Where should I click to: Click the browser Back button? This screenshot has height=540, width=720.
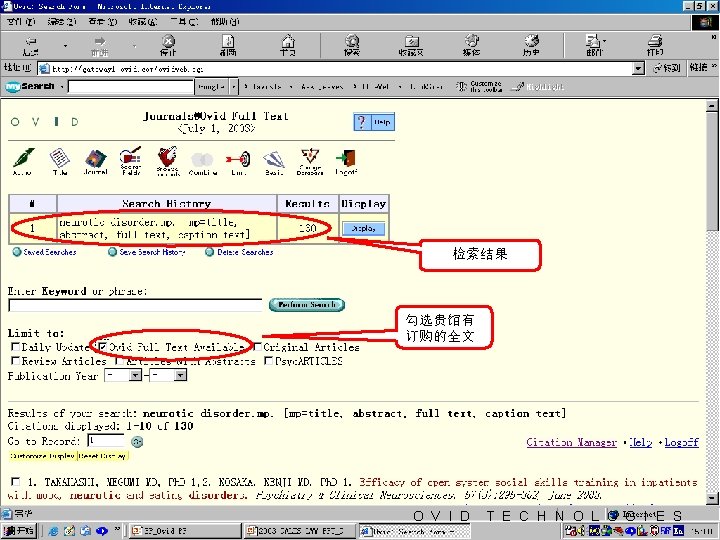[30, 45]
